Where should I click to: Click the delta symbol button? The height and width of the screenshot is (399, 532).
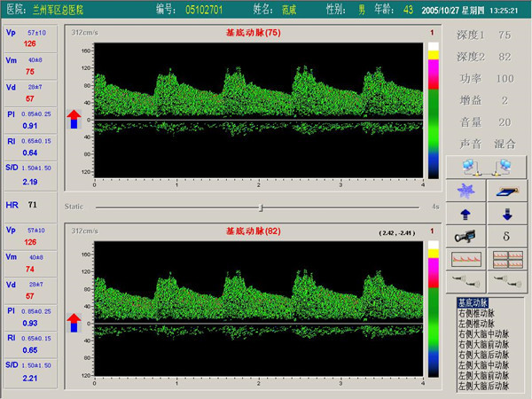[x=507, y=236]
